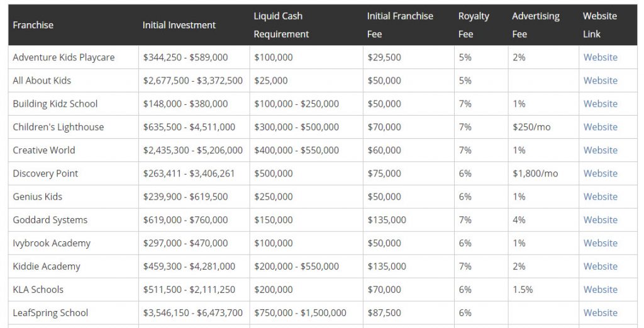This screenshot has width=644, height=328.
Task: Open the Kiddie Academy Website link
Action: 600,266
